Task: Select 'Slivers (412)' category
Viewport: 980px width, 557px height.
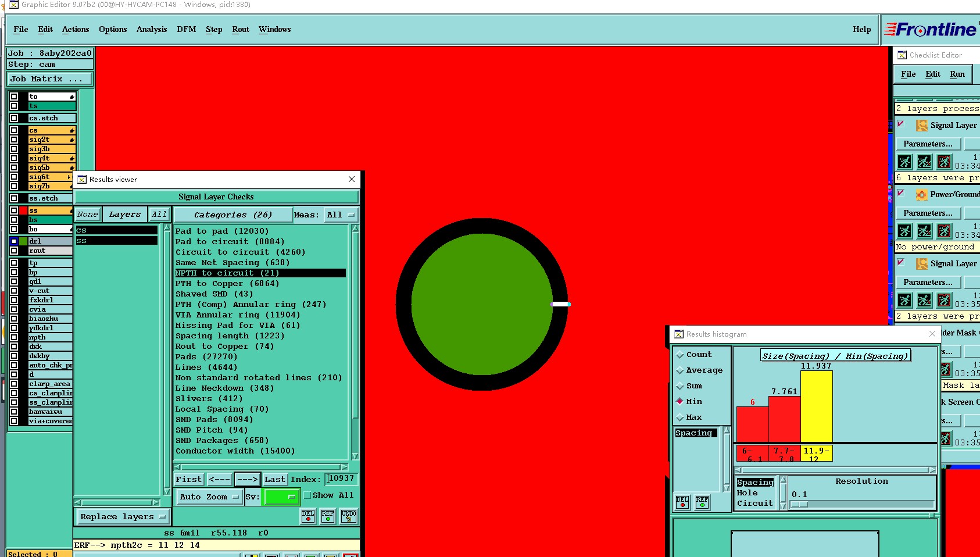Action: click(209, 398)
